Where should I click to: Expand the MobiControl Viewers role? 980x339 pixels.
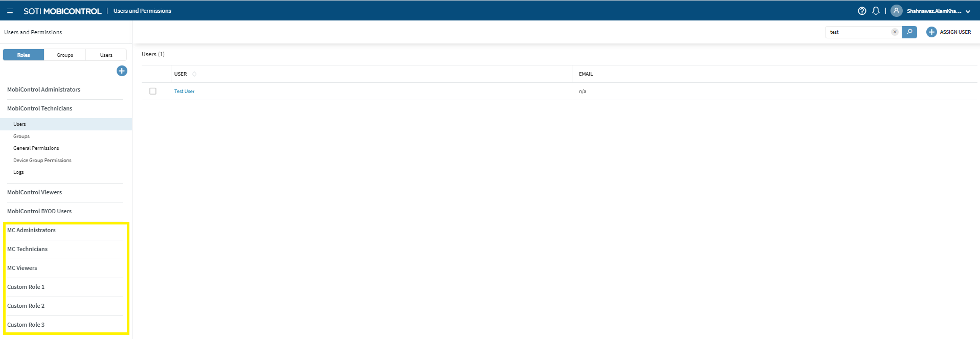(34, 192)
